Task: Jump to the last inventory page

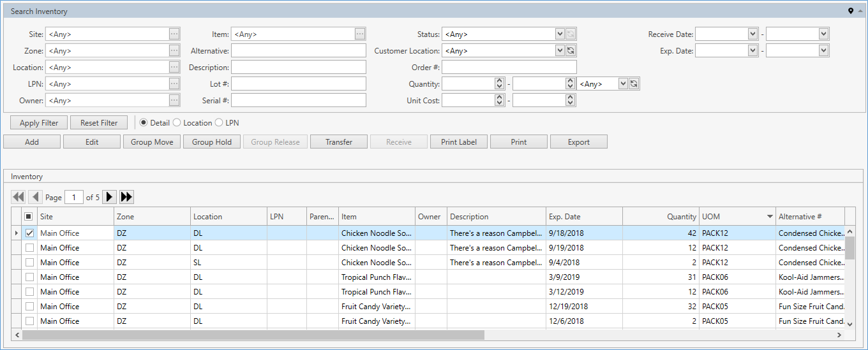Action: click(x=126, y=197)
